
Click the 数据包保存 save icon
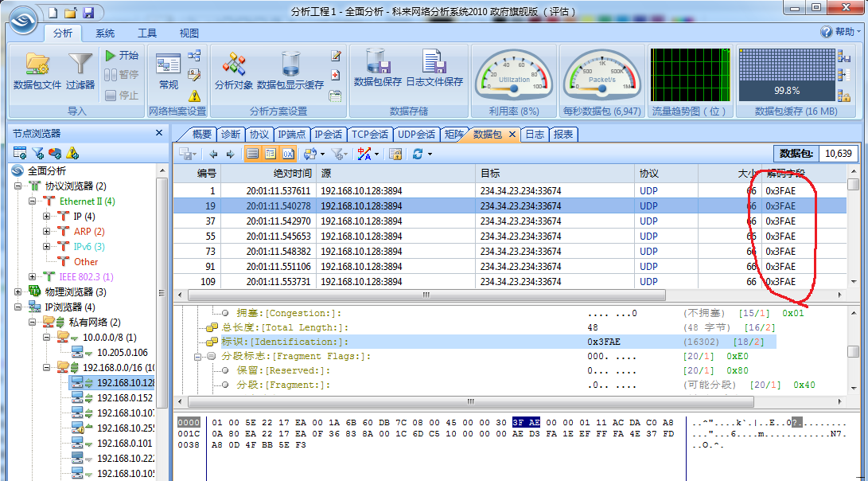point(377,62)
